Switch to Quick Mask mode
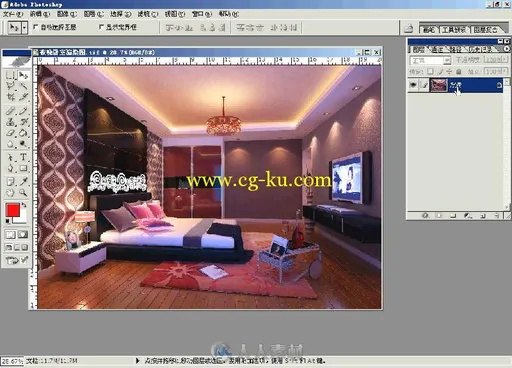 tap(23, 235)
